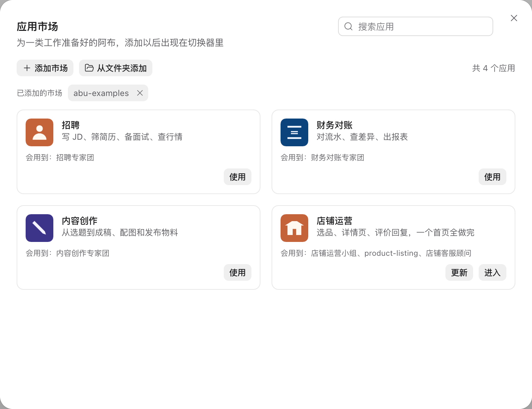The height and width of the screenshot is (409, 532).
Task: Enter the 店铺运营 app
Action: click(493, 272)
